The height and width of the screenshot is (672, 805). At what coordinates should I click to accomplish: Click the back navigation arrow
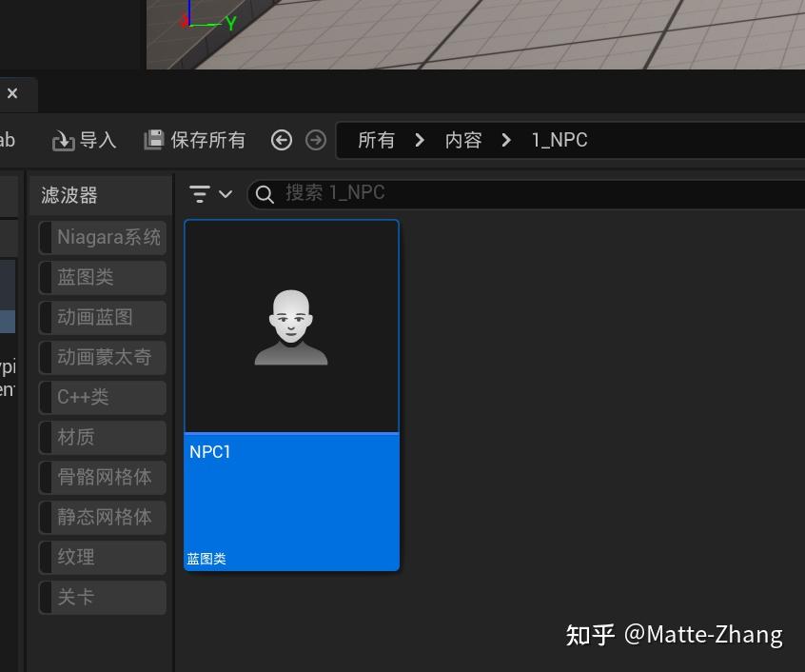[x=282, y=139]
